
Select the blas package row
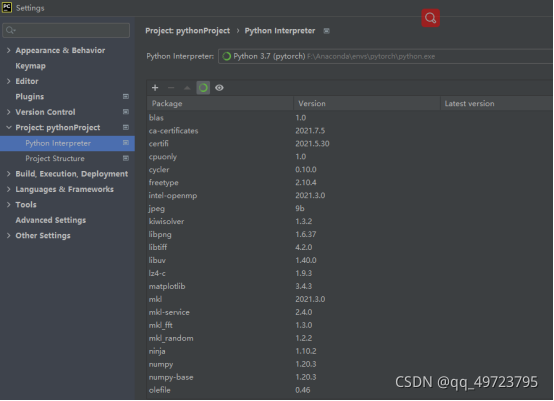350,118
